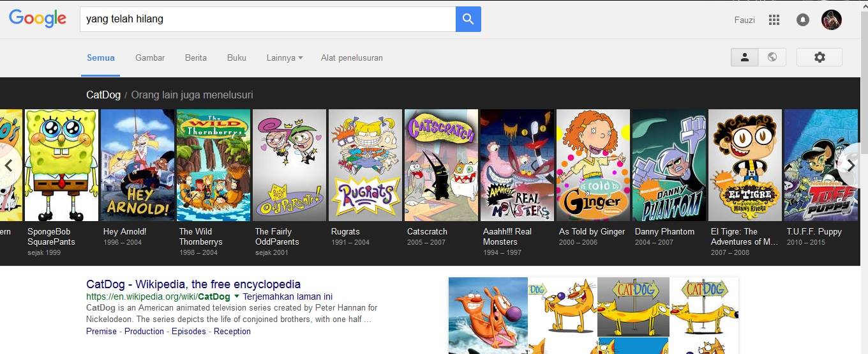The image size is (868, 354).
Task: Click the Danny Phantom title text
Action: [x=664, y=231]
